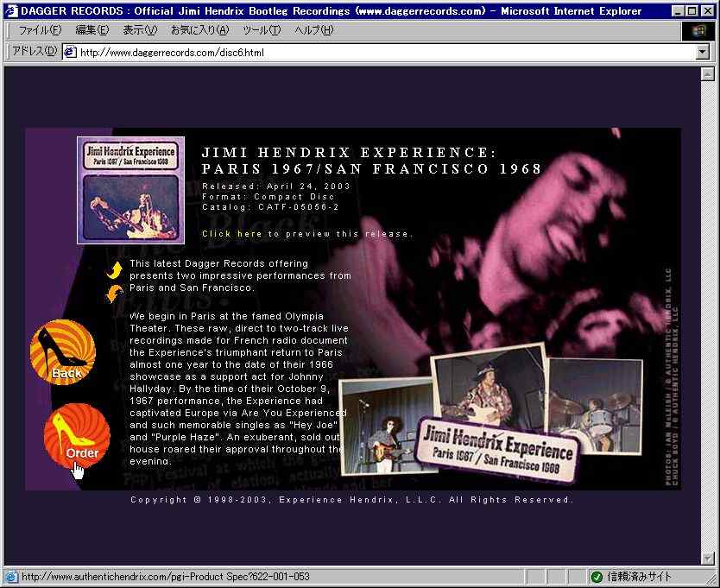Click the Back high-heel shoe button
The height and width of the screenshot is (588, 720).
(63, 352)
